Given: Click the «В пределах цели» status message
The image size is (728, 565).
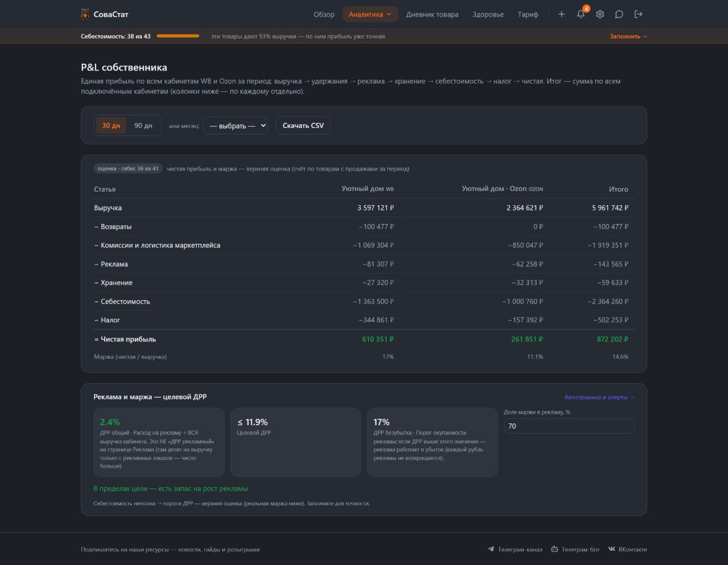Looking at the screenshot, I should [x=171, y=489].
